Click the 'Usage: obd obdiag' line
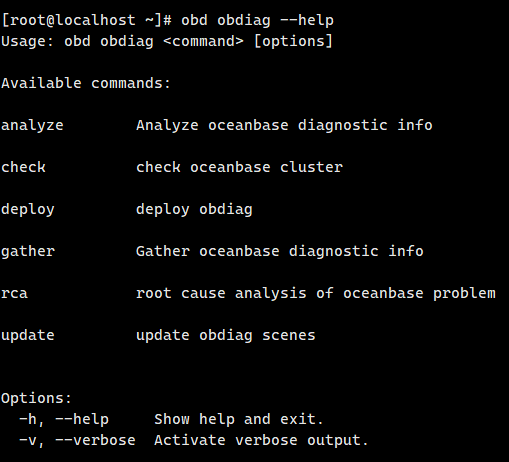The image size is (509, 462). point(167,42)
